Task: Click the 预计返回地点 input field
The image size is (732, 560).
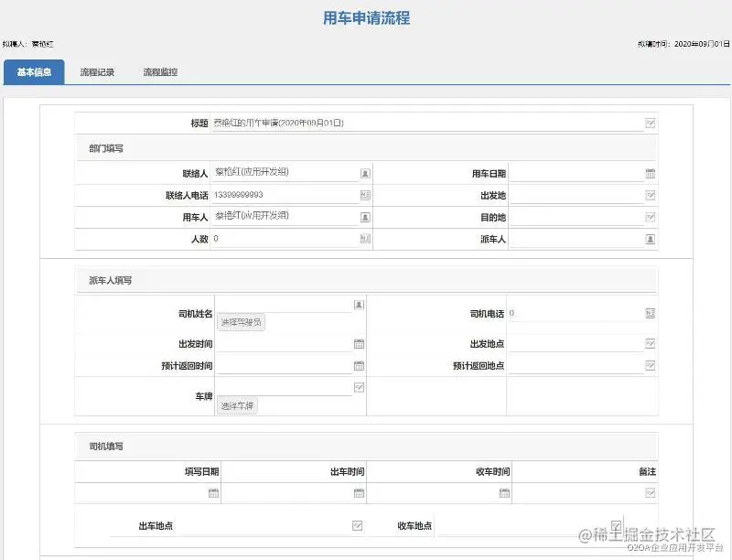Action: click(576, 365)
